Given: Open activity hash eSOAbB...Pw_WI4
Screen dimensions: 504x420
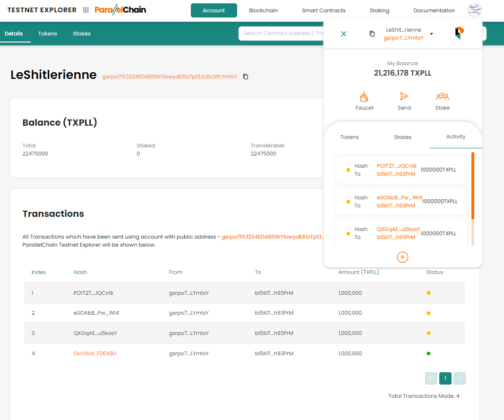Looking at the screenshot, I should tap(399, 197).
